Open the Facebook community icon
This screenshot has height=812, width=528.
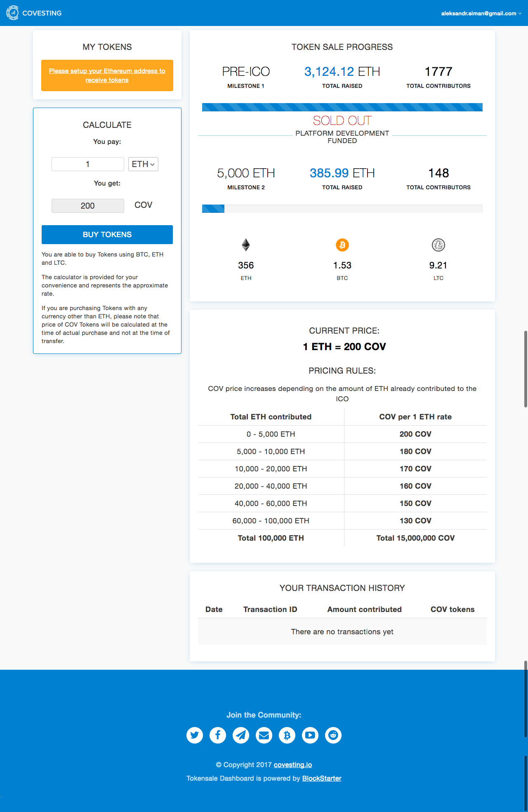click(x=218, y=735)
